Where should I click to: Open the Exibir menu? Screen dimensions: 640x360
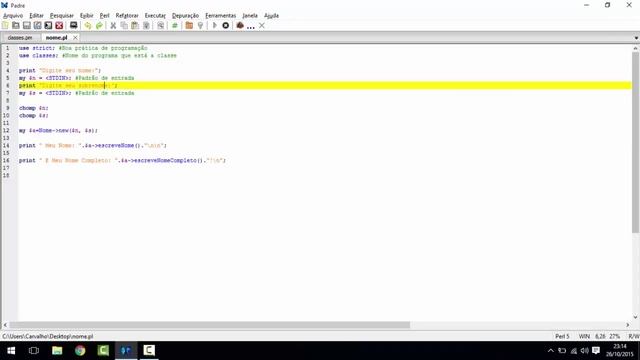pos(87,16)
